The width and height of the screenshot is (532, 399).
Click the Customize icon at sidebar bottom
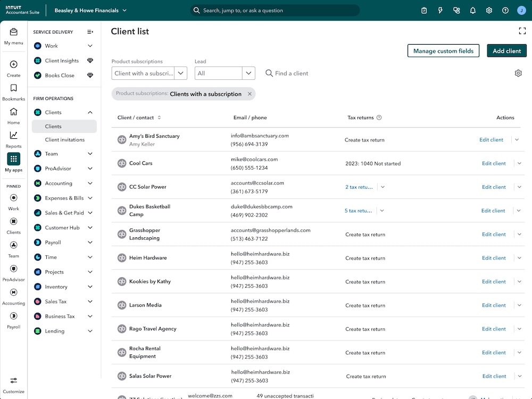tap(13, 381)
